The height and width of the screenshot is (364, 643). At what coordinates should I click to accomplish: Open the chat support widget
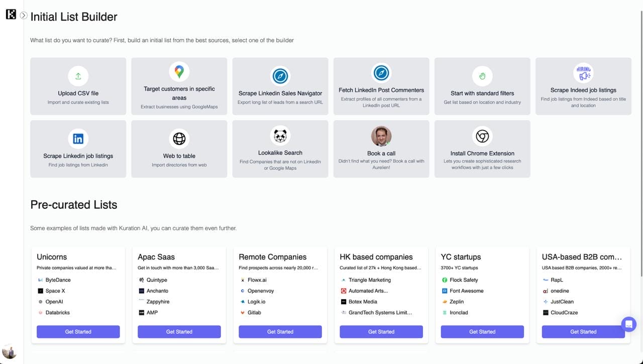[x=628, y=324]
